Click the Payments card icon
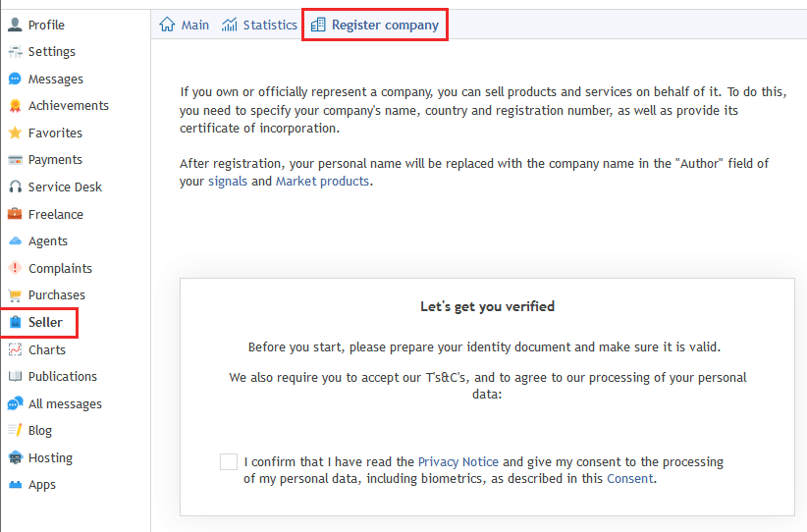 [x=15, y=159]
